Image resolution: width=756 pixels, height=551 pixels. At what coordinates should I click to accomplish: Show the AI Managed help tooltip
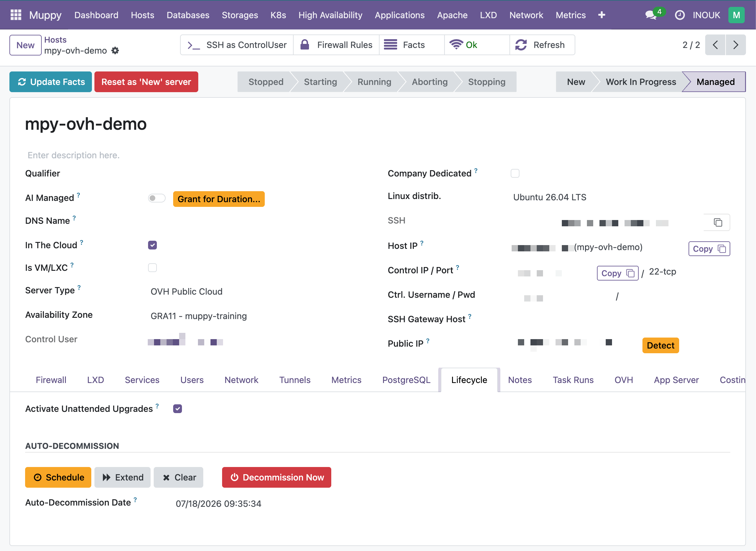point(78,195)
